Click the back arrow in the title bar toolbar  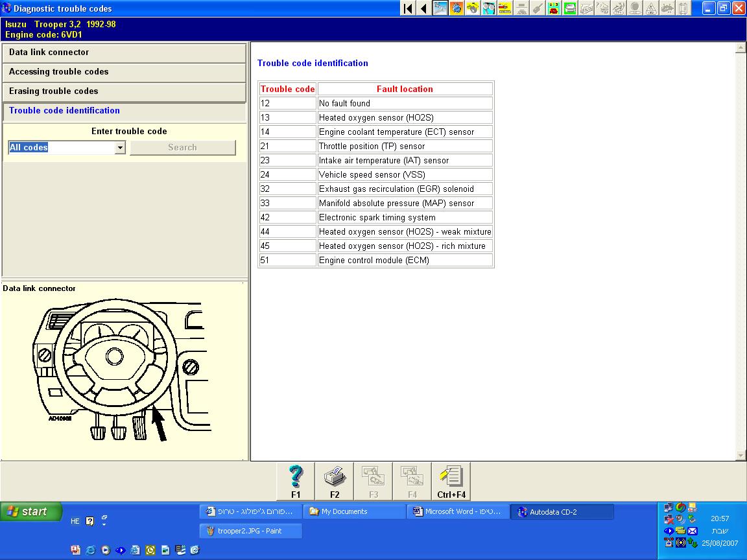tap(423, 8)
